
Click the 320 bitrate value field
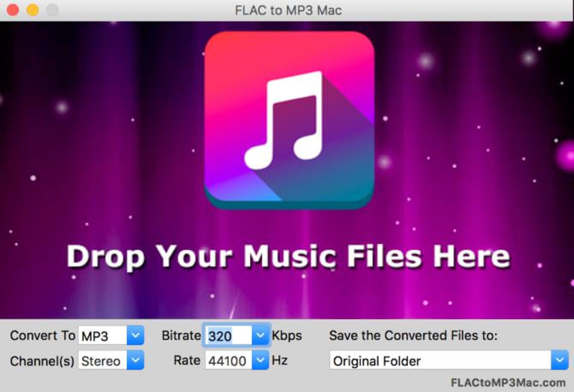pos(228,336)
